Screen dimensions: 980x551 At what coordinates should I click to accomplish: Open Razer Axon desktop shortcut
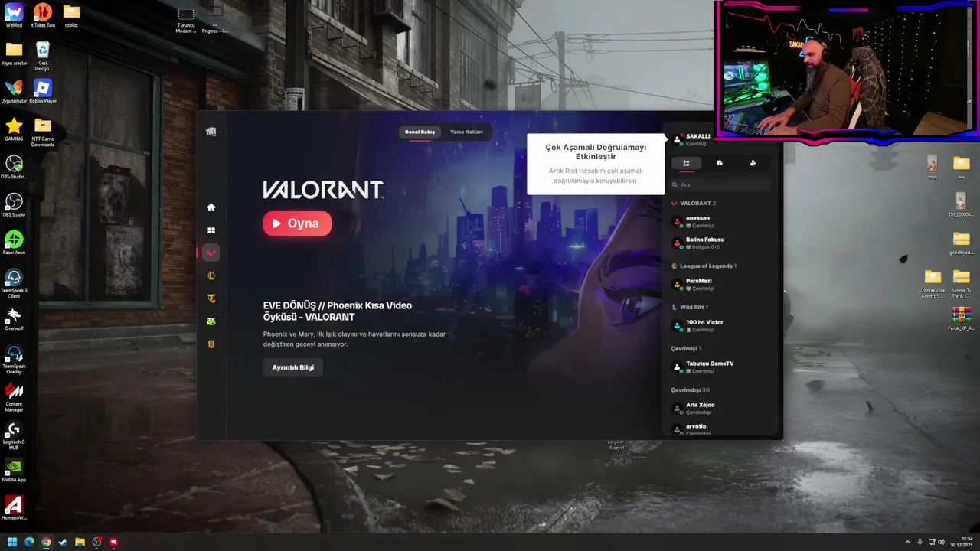coord(14,243)
